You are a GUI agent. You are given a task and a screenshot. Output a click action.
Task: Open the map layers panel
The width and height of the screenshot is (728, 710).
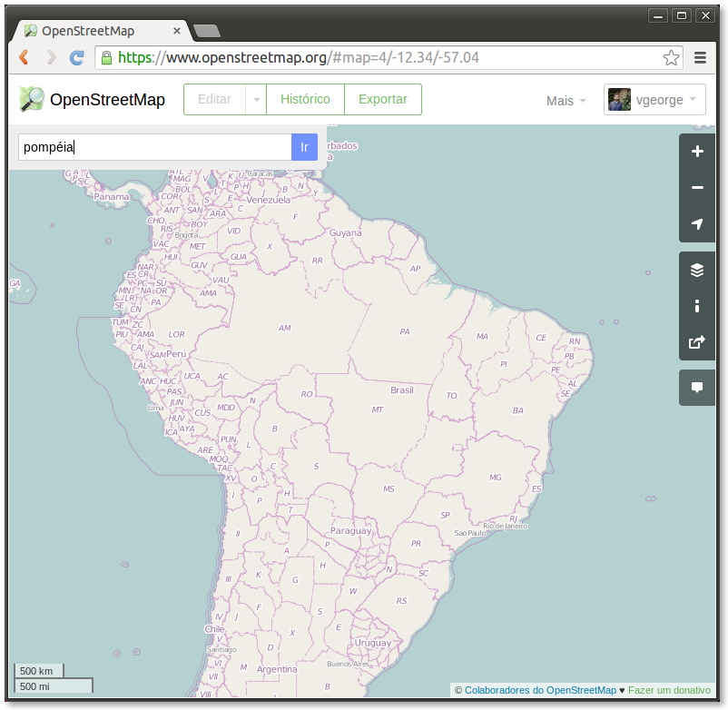(697, 270)
